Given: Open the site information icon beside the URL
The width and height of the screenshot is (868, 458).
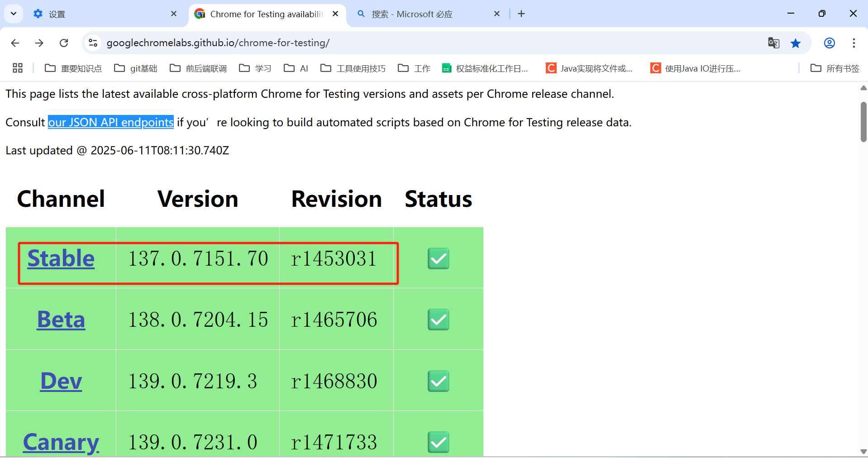Looking at the screenshot, I should pos(93,43).
